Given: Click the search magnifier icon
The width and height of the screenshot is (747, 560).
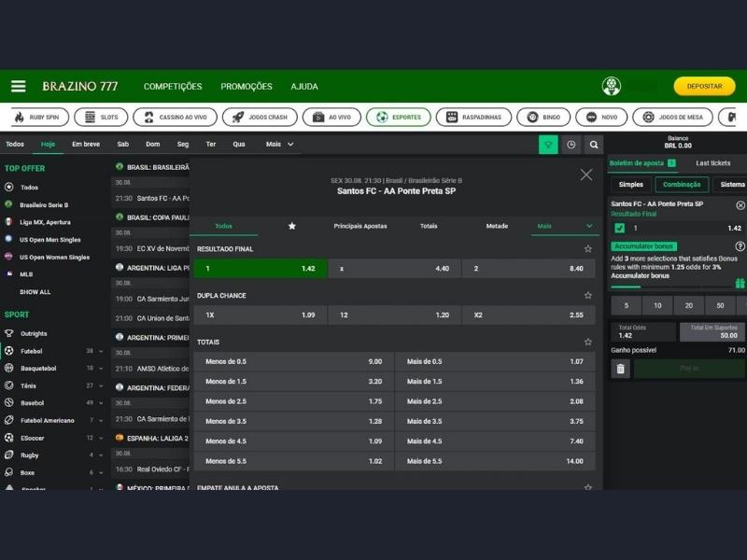Looking at the screenshot, I should (x=594, y=145).
